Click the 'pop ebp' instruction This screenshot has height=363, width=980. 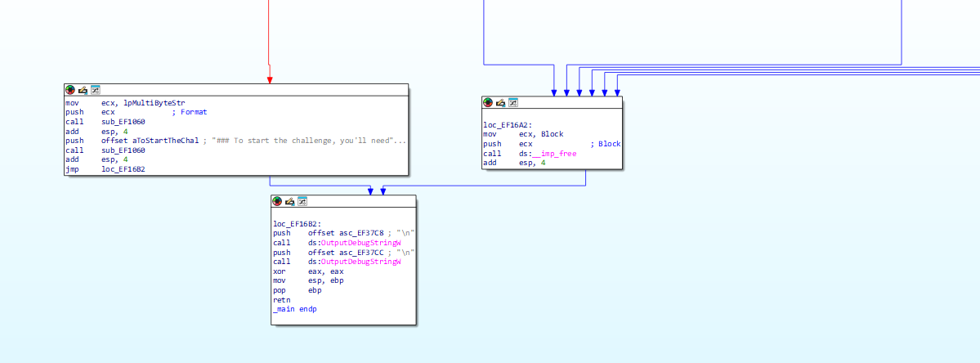(x=297, y=290)
